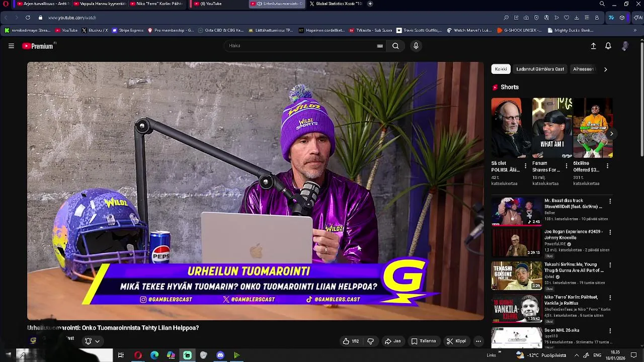Open options for Mr. Beast diss track
The width and height of the screenshot is (644, 362).
coord(610,201)
